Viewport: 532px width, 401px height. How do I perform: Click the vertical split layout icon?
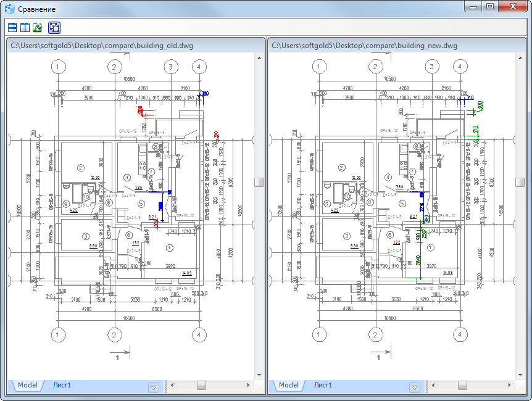click(25, 28)
